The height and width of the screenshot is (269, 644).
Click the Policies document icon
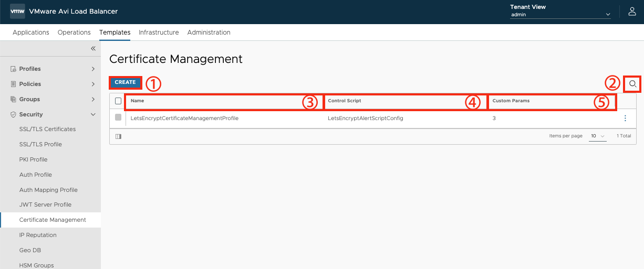click(x=14, y=84)
